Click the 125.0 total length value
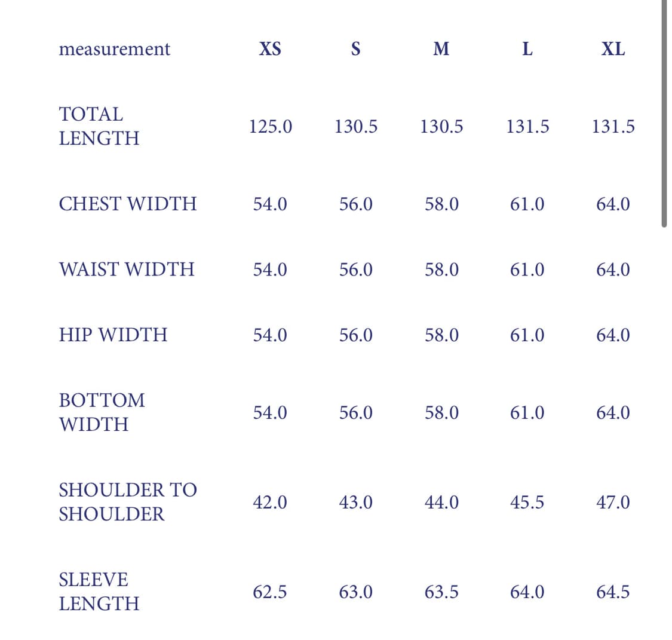This screenshot has height=640, width=672. 271,127
